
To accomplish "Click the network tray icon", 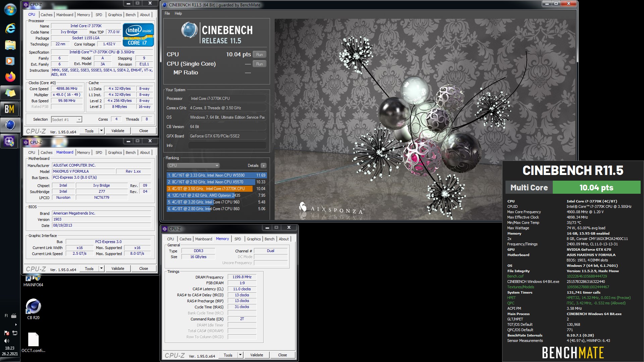I will 15,333.
